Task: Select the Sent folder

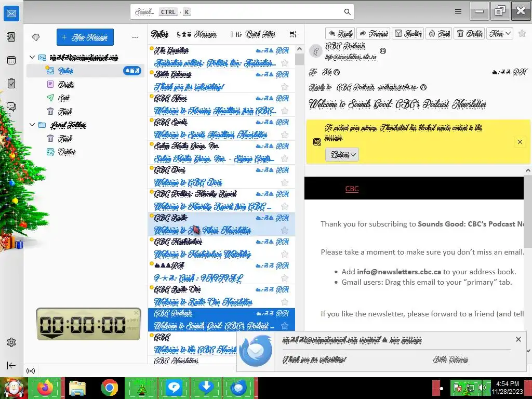Action: coord(85,98)
